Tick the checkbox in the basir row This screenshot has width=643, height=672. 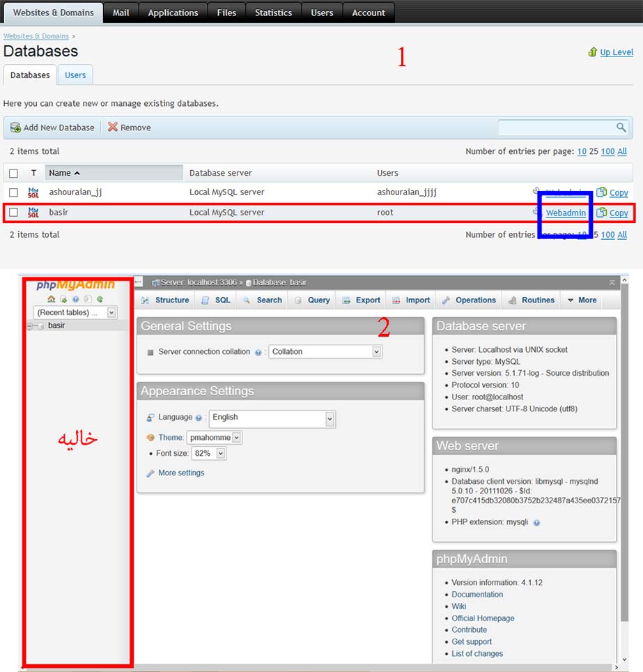(13, 213)
